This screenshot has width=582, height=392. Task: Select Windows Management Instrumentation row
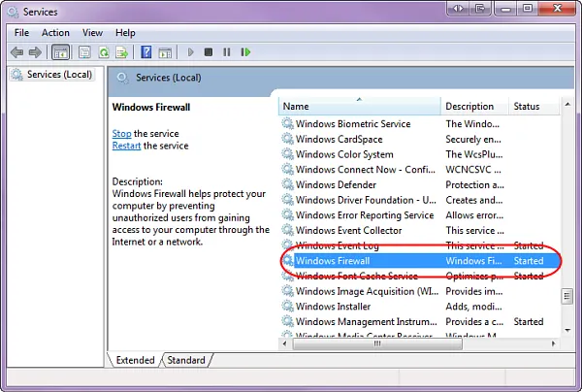point(419,321)
